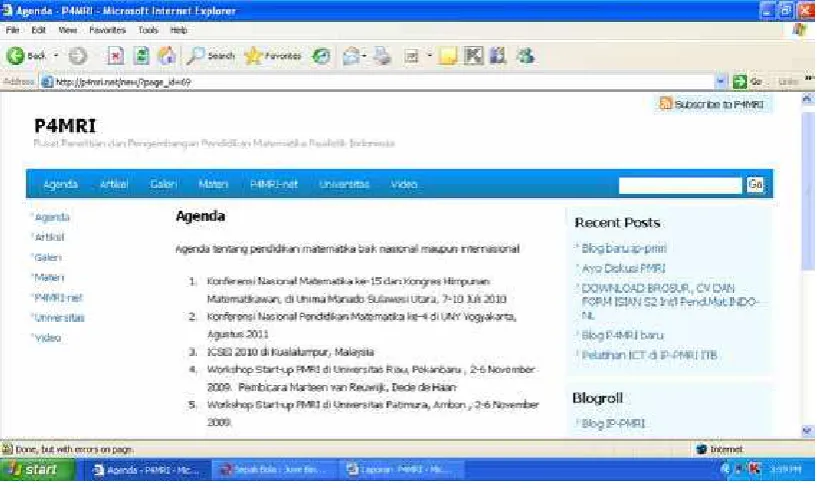This screenshot has width=817, height=488.
Task: Stop loading the page
Action: [x=115, y=56]
